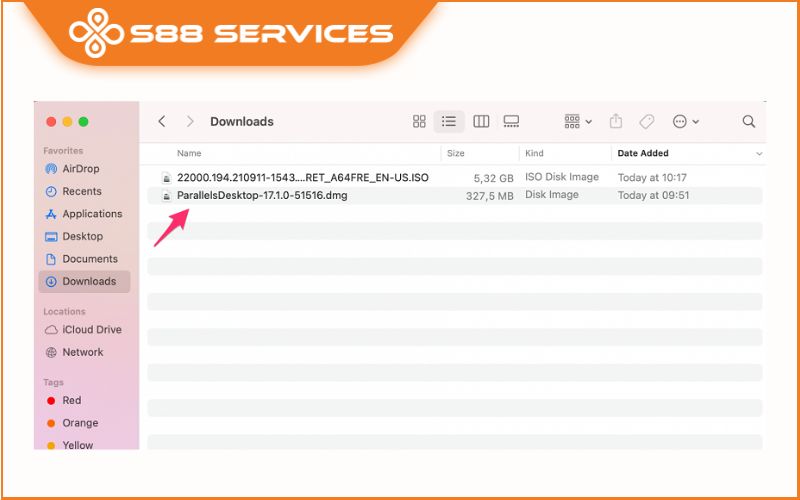The height and width of the screenshot is (500, 800).
Task: Click the Search magnifier icon
Action: [748, 121]
